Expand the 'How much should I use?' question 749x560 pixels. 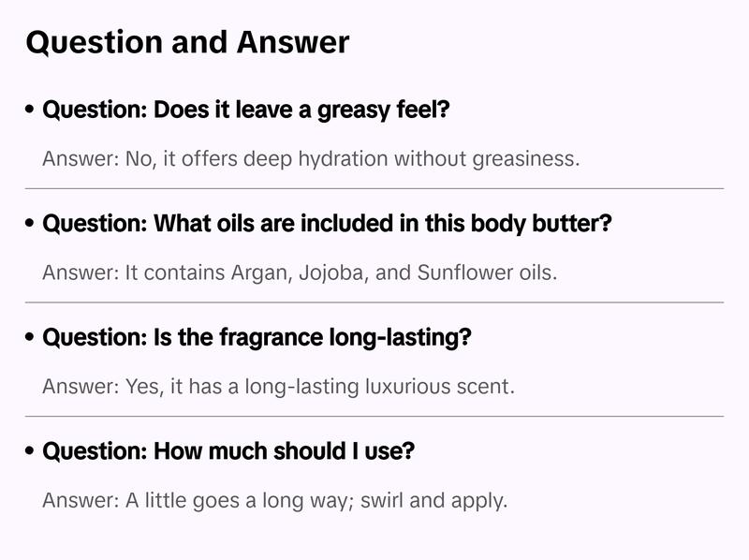tap(228, 451)
